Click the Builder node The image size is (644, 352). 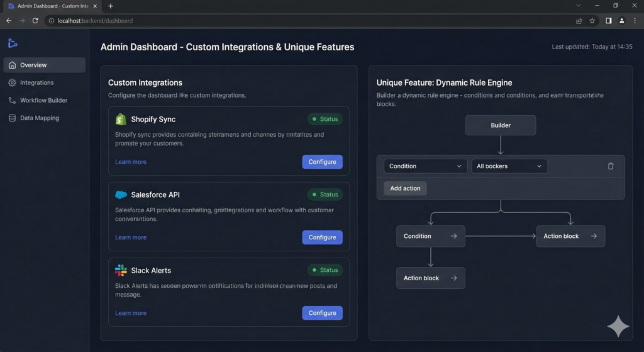[501, 125]
